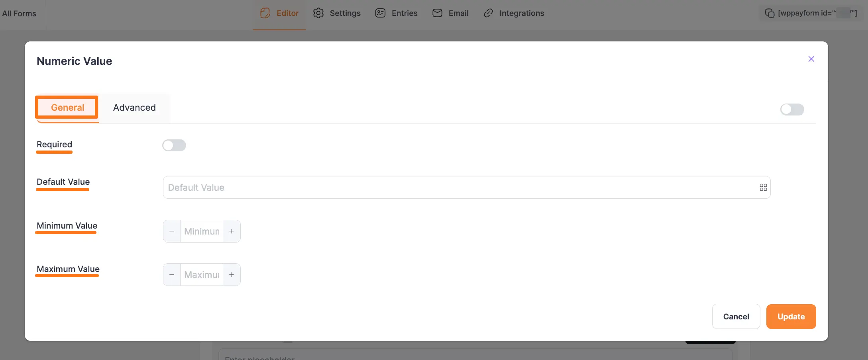Focus the Default Value text field
The height and width of the screenshot is (360, 868).
[x=458, y=188]
